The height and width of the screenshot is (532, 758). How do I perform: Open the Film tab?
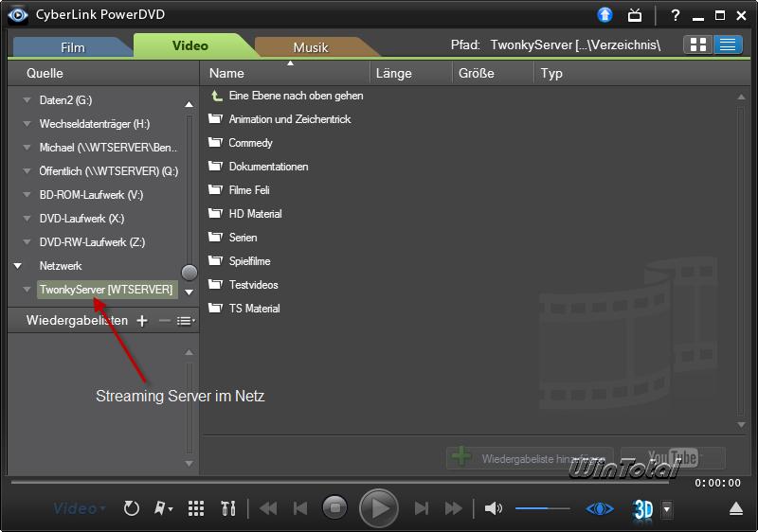tap(73, 47)
